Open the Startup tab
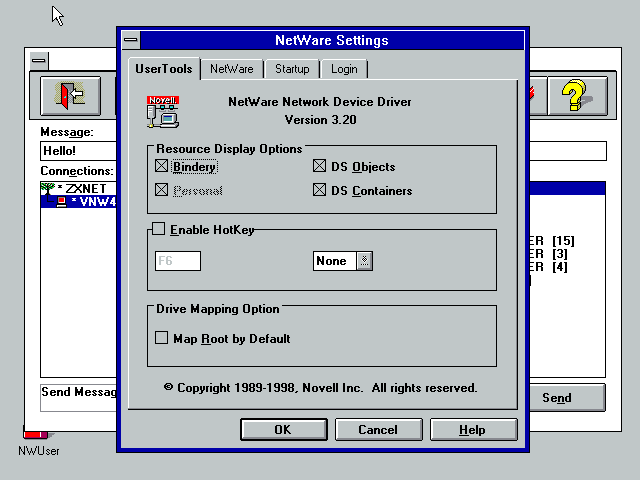The height and width of the screenshot is (480, 640). (292, 69)
